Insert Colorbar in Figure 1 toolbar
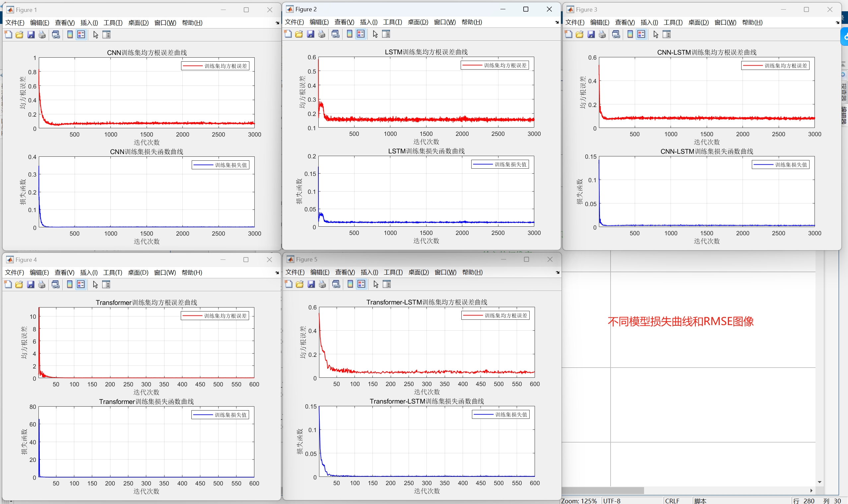The height and width of the screenshot is (504, 848). [x=70, y=35]
